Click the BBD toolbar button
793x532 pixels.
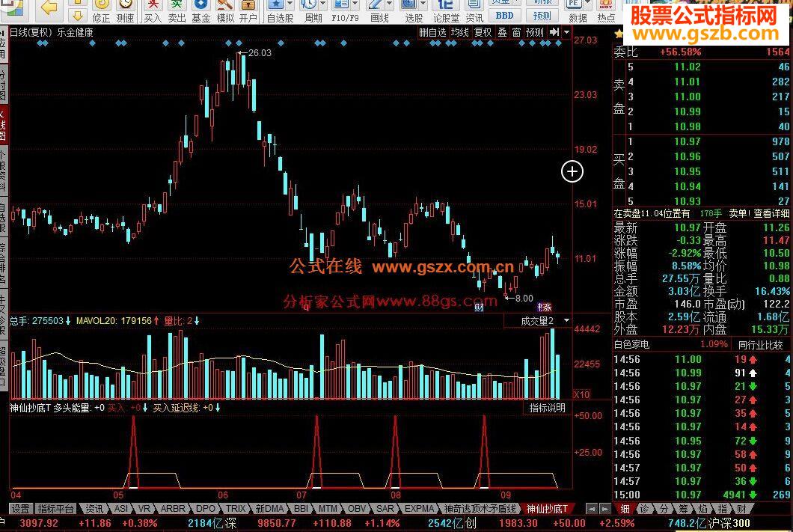coord(504,15)
